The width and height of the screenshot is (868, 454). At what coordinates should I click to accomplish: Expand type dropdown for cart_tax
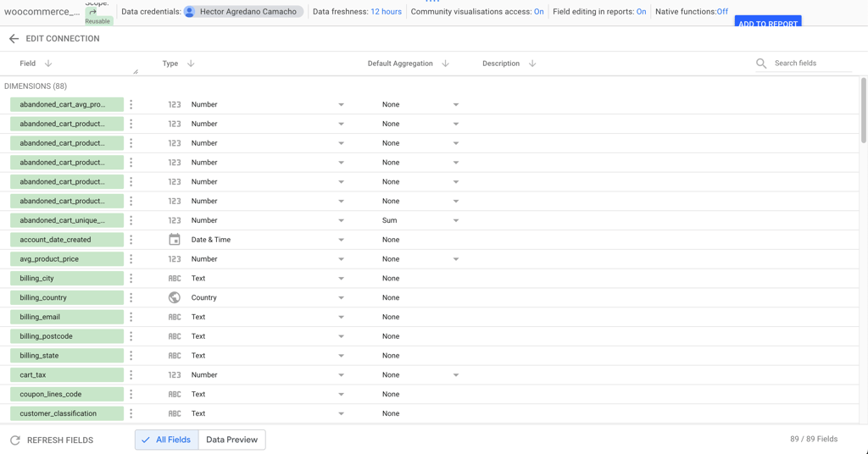[x=341, y=375]
